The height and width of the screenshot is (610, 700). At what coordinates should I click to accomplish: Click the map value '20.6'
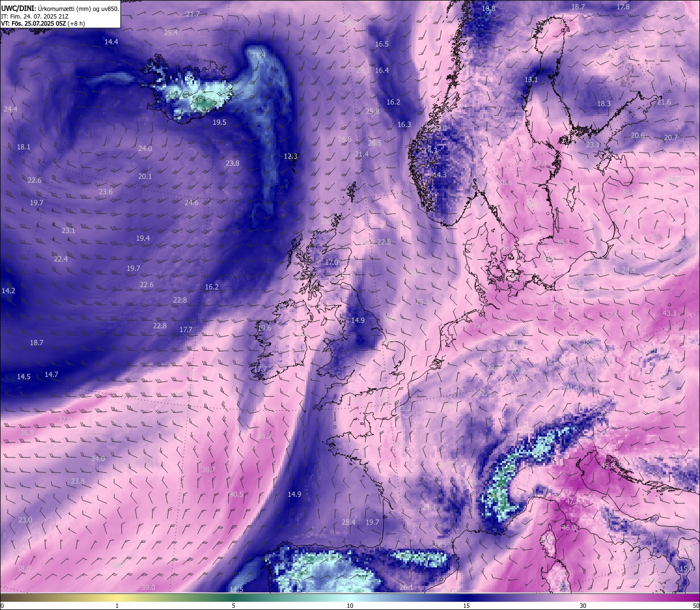pos(638,136)
